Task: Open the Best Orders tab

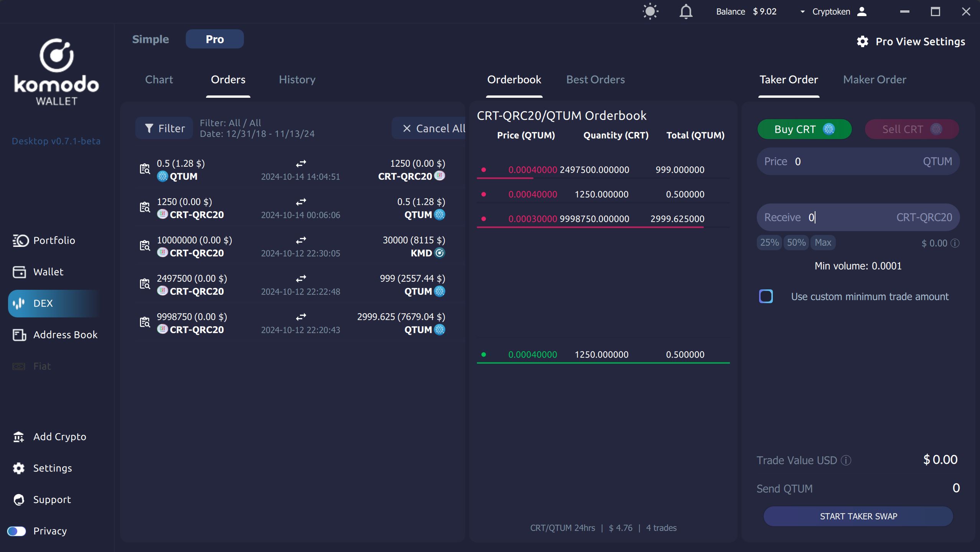Action: (595, 80)
